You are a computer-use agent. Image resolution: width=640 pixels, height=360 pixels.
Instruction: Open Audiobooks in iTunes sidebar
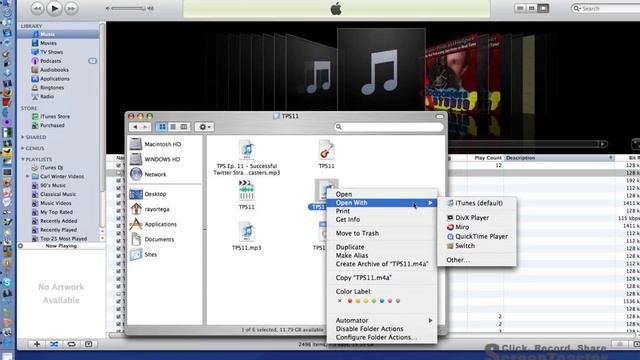pos(54,70)
